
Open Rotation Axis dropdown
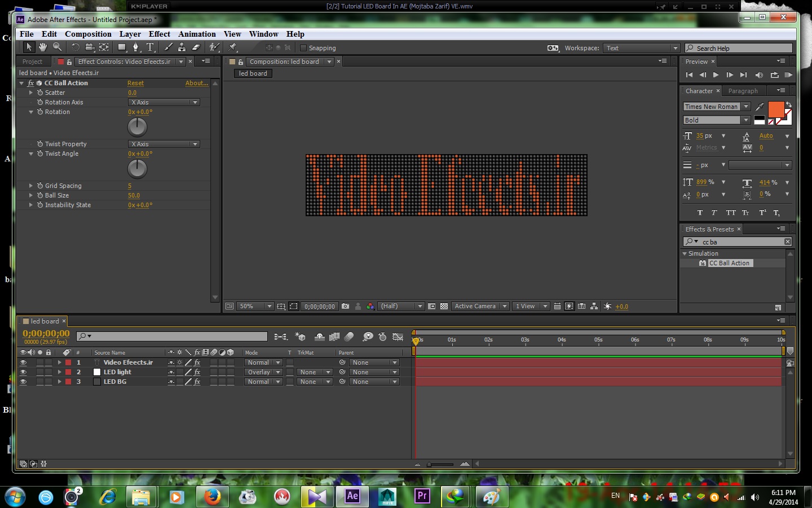pyautogui.click(x=164, y=102)
